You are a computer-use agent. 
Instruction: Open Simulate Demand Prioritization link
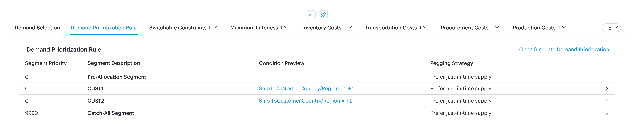tap(564, 49)
